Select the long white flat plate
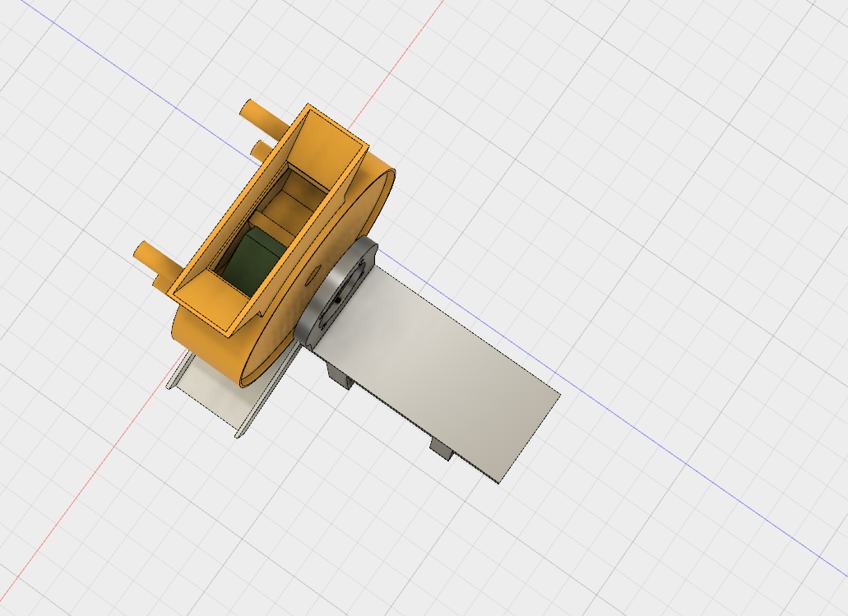848x616 pixels. (x=439, y=373)
